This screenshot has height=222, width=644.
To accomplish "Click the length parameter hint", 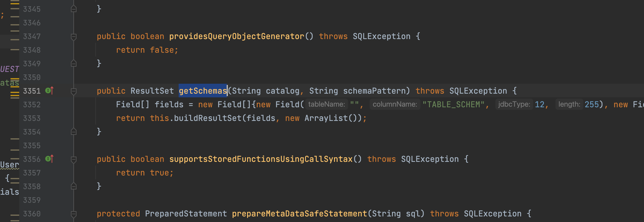I will point(569,104).
